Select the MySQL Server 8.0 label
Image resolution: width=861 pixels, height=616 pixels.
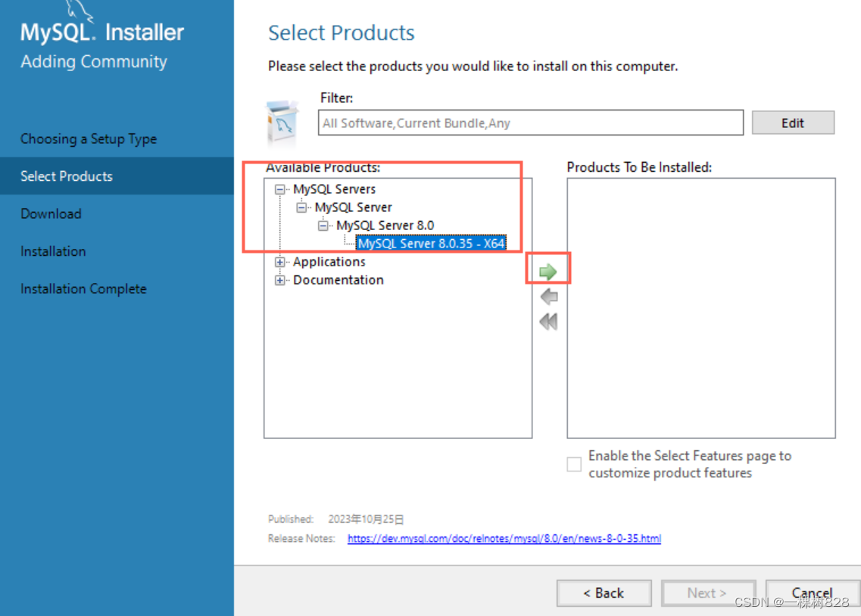(385, 226)
